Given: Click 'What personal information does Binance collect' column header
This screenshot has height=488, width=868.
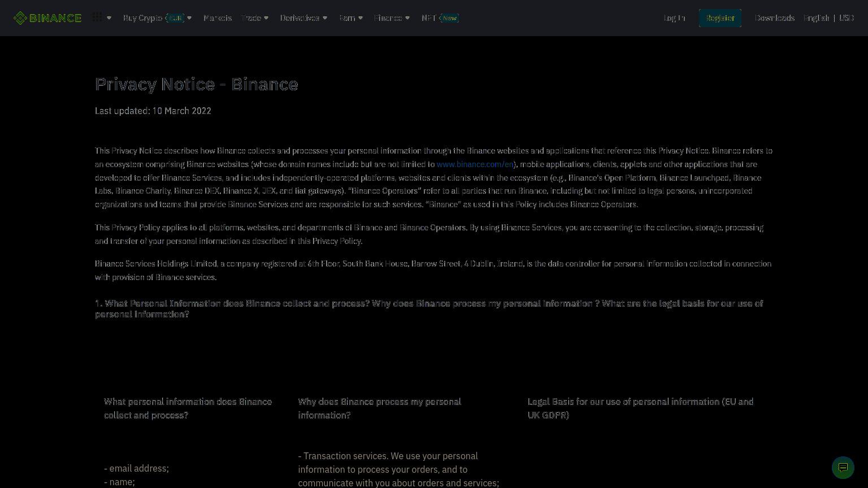Looking at the screenshot, I should [x=188, y=408].
